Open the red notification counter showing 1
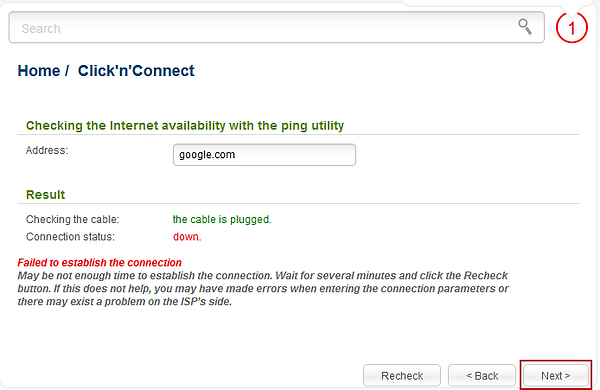Image resolution: width=600 pixels, height=390 pixels. [x=572, y=28]
